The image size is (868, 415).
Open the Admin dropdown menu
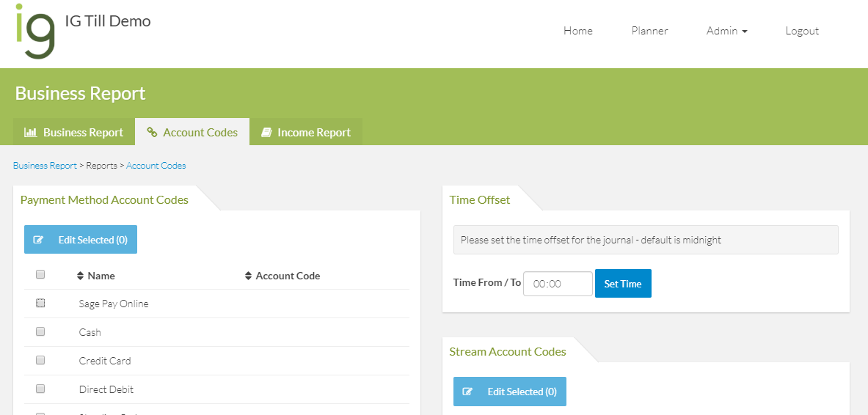[x=726, y=31]
